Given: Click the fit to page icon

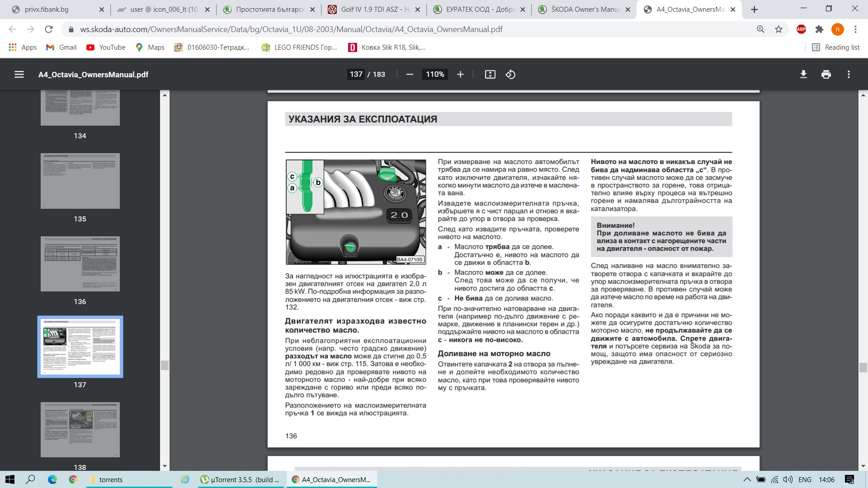Looking at the screenshot, I should [490, 75].
